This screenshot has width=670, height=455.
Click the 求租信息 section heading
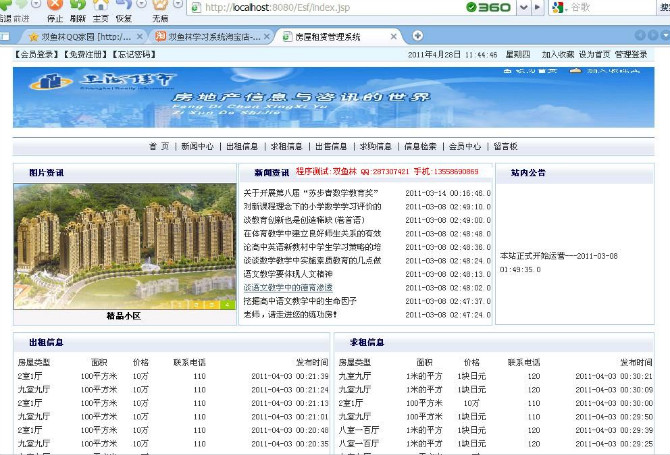click(367, 343)
